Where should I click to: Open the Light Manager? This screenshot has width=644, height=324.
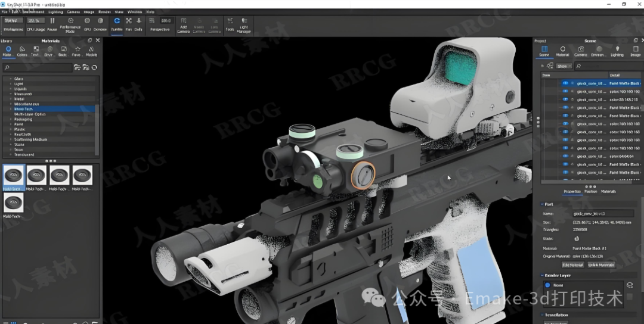point(244,25)
